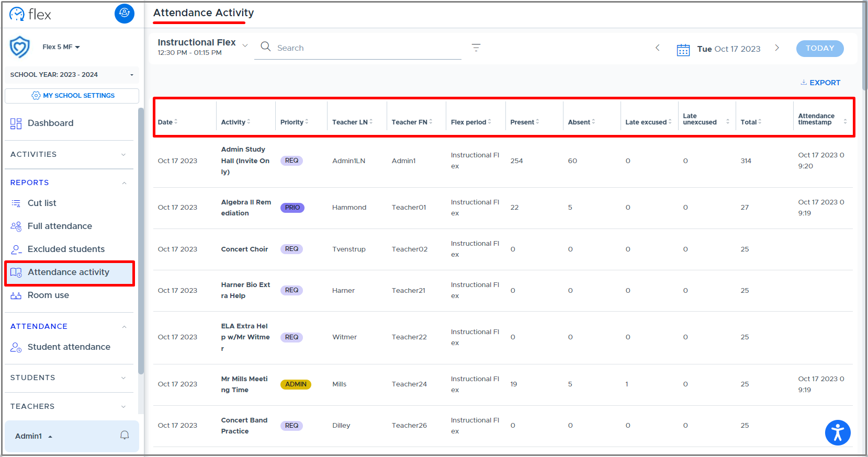Click the Concert Band Practice activity

pyautogui.click(x=244, y=426)
